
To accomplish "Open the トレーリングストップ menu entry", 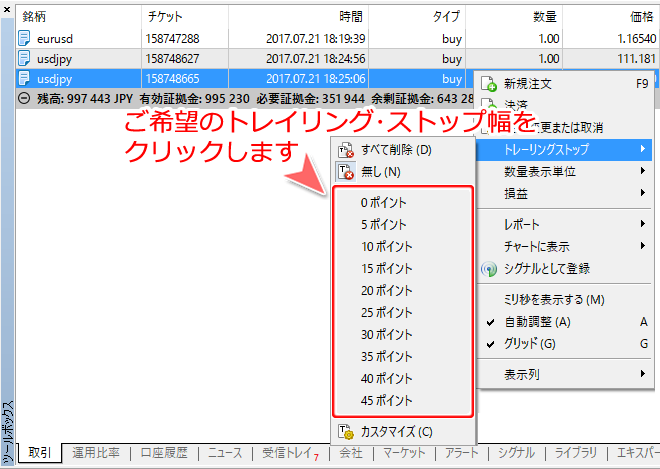I will (564, 149).
